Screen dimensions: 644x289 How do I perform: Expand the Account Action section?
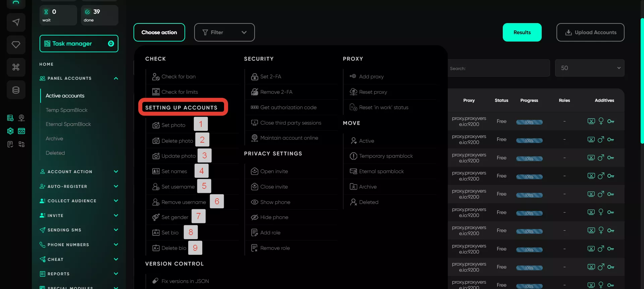(116, 171)
